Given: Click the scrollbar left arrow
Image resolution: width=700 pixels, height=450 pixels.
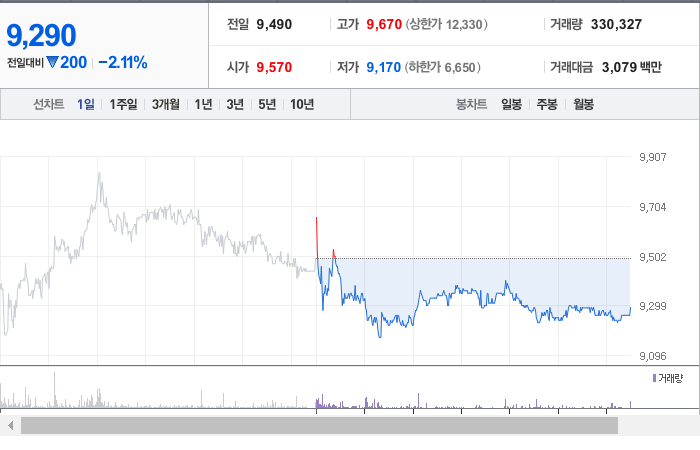Looking at the screenshot, I should tap(10, 426).
